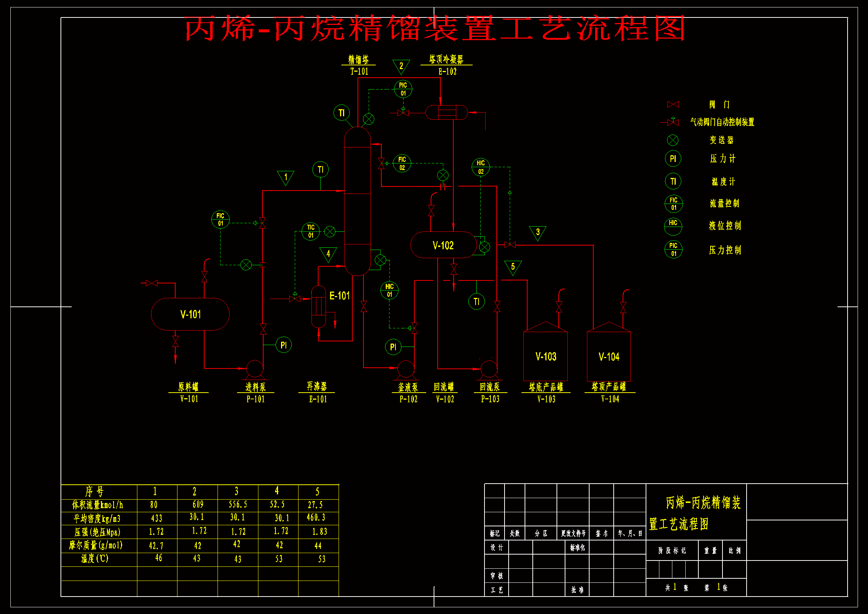
Task: Select the E-101 reboiler label
Action: [339, 296]
